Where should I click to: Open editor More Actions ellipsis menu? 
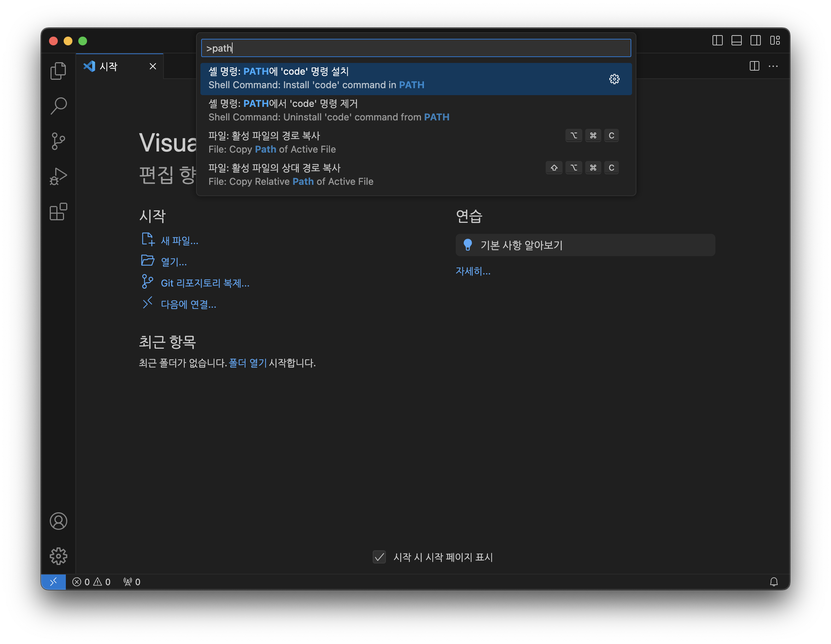773,66
